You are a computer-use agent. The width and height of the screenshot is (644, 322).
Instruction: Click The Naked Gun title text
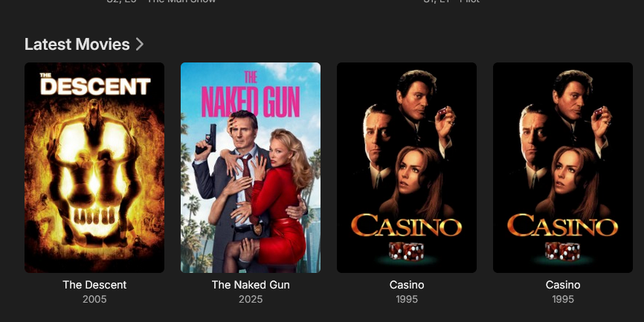251,285
